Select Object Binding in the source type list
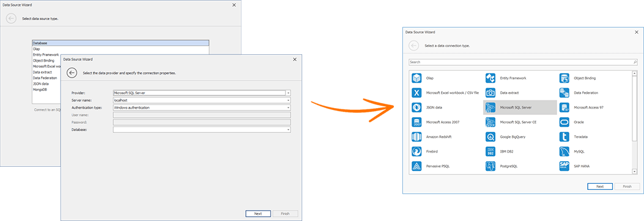 click(43, 60)
